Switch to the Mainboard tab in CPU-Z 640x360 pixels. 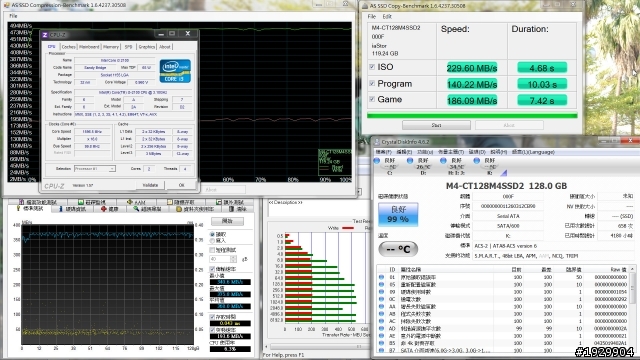tap(89, 47)
